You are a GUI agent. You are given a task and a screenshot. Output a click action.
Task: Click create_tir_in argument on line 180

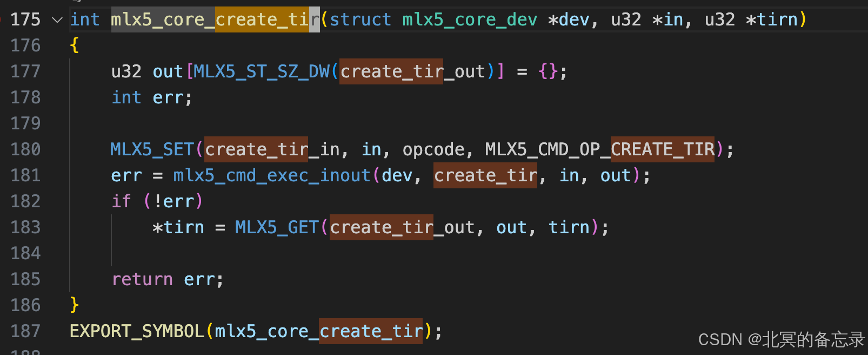coord(272,149)
